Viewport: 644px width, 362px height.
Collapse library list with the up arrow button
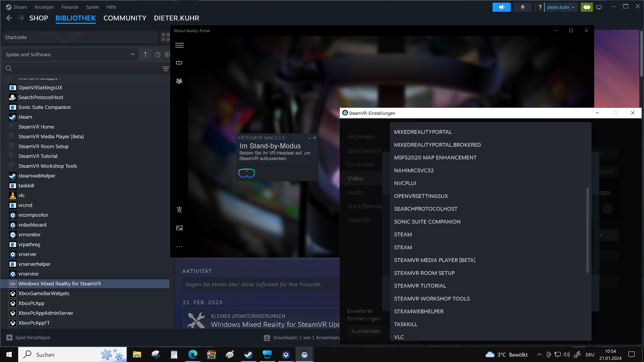point(145,54)
